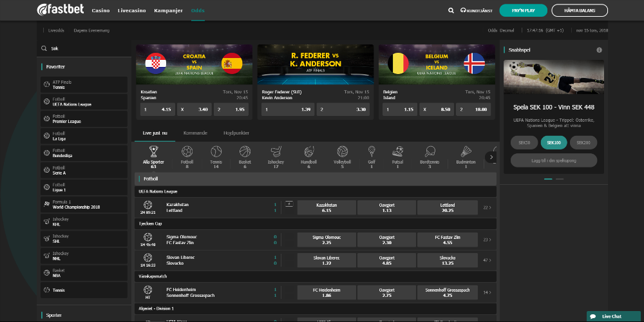Open Basket NBA favorite
The image size is (644, 322).
tap(84, 273)
